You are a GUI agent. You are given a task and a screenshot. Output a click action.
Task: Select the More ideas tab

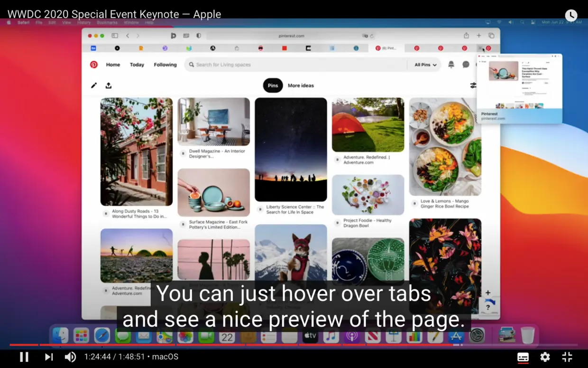click(301, 85)
